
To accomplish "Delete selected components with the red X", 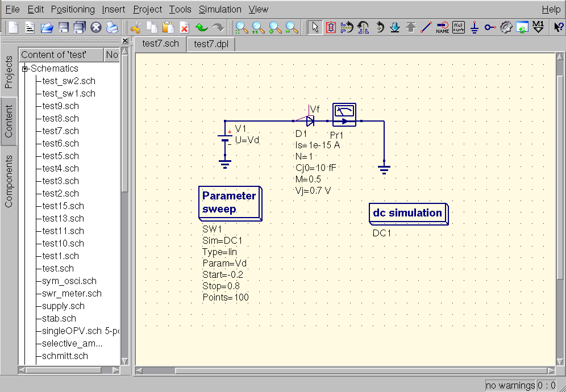I will tap(185, 27).
